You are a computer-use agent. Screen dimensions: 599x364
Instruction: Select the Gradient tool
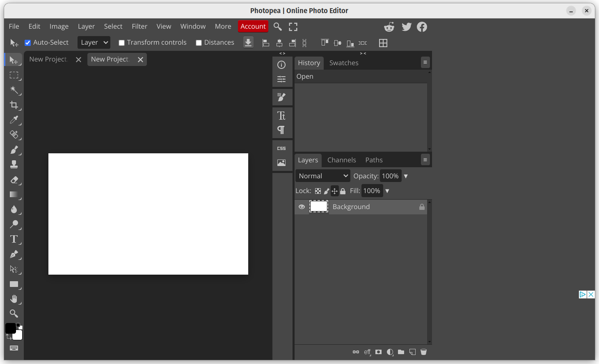[14, 195]
